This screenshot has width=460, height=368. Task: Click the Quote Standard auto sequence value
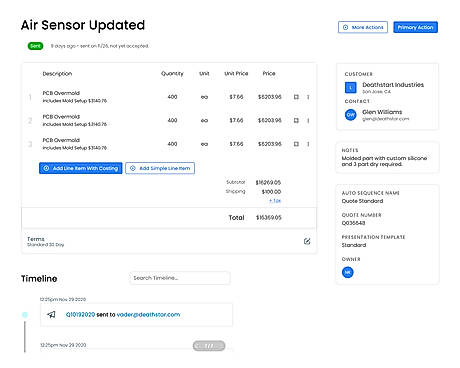[x=362, y=201]
